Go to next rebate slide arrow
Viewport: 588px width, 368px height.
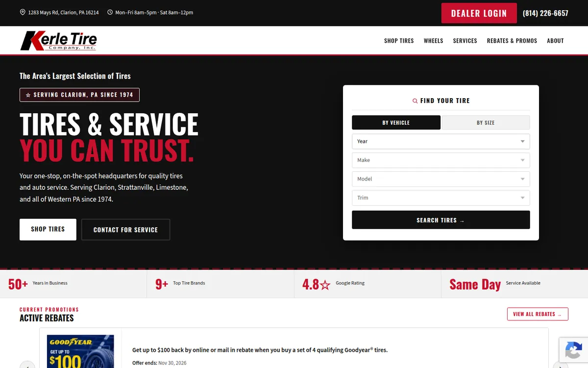[x=561, y=365]
